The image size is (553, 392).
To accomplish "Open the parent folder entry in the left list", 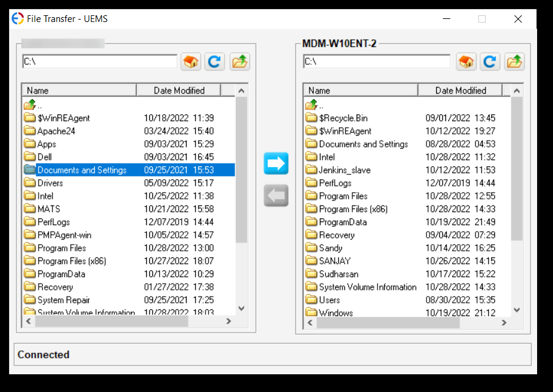I will [x=37, y=103].
